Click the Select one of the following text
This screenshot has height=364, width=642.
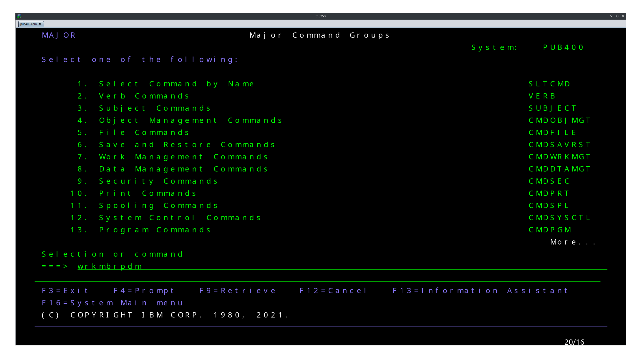pyautogui.click(x=140, y=59)
